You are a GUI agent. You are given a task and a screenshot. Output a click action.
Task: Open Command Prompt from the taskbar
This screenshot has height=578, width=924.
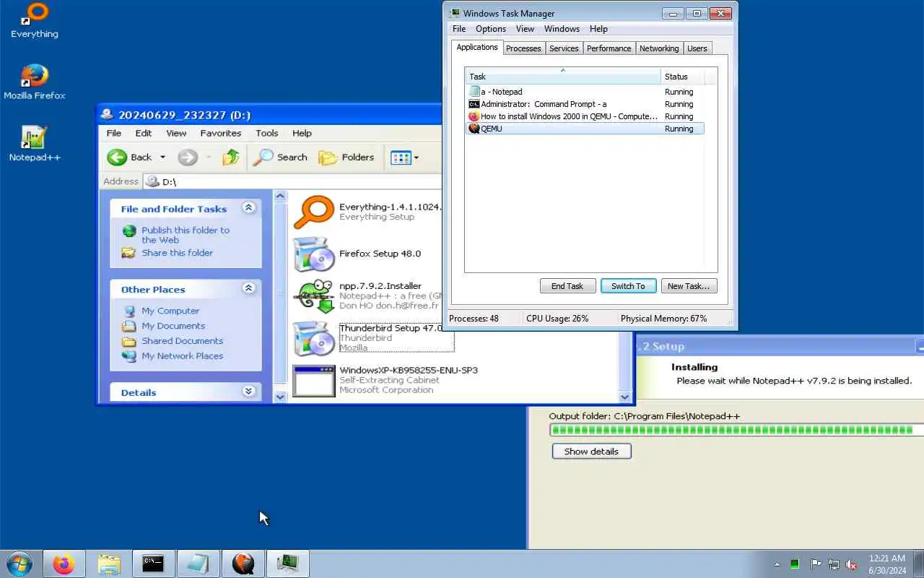coord(153,564)
